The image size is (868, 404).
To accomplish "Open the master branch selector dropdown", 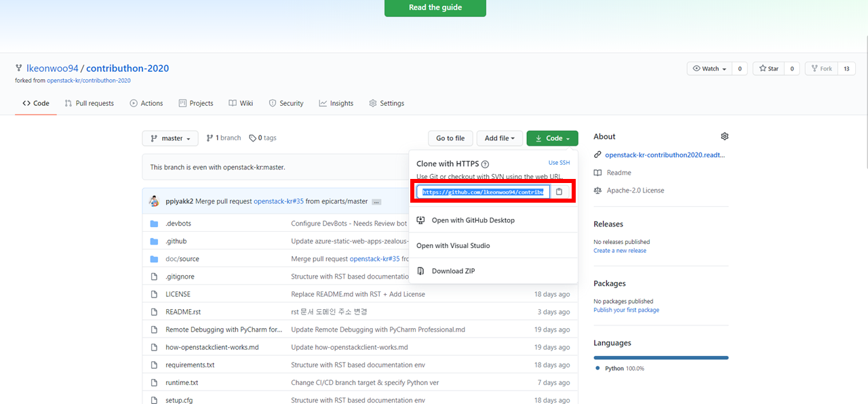I will click(x=170, y=138).
